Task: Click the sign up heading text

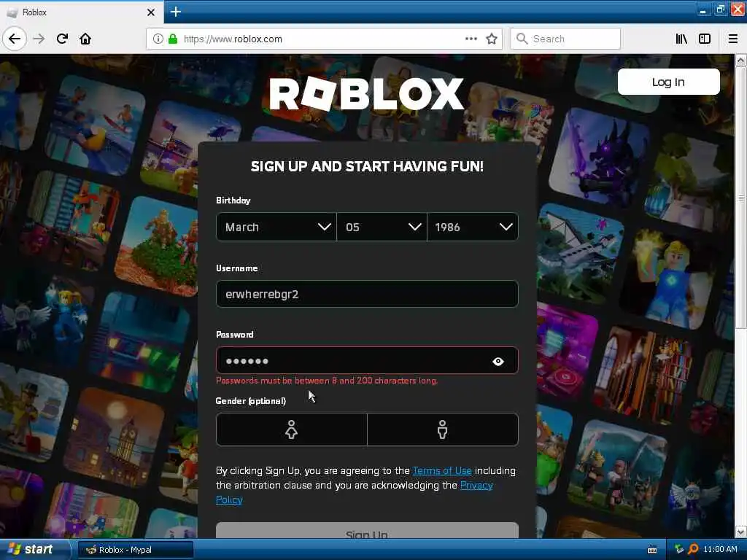Action: [367, 166]
